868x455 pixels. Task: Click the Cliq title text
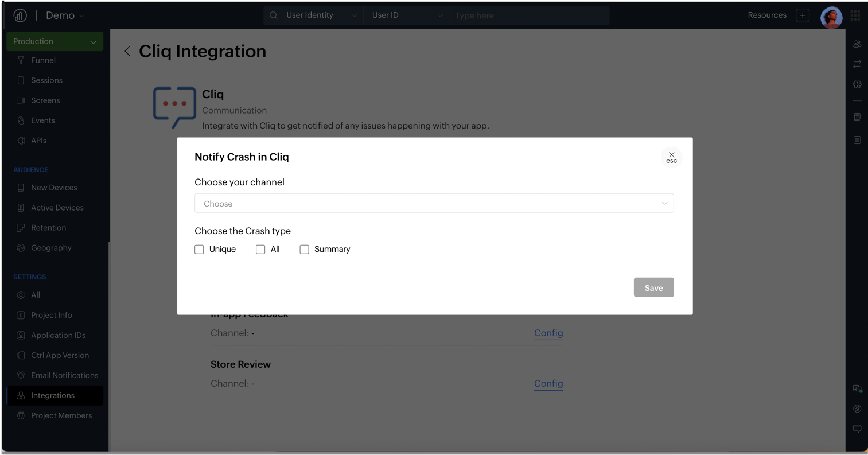coord(213,94)
